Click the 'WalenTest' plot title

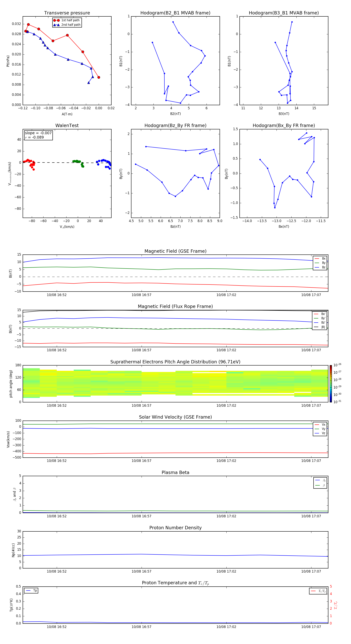click(67, 125)
